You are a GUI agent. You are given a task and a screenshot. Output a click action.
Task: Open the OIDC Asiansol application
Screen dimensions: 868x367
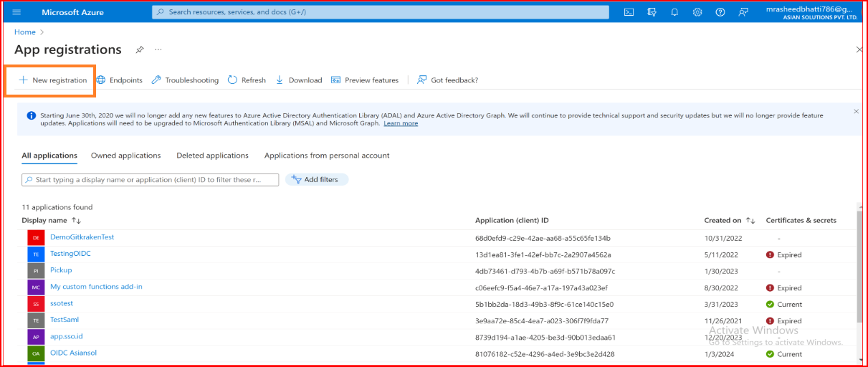click(x=73, y=353)
